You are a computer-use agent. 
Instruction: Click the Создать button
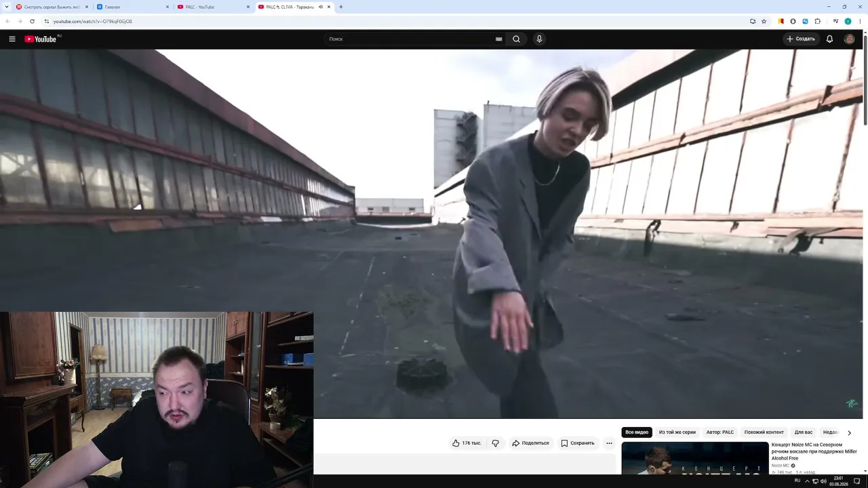(x=801, y=39)
